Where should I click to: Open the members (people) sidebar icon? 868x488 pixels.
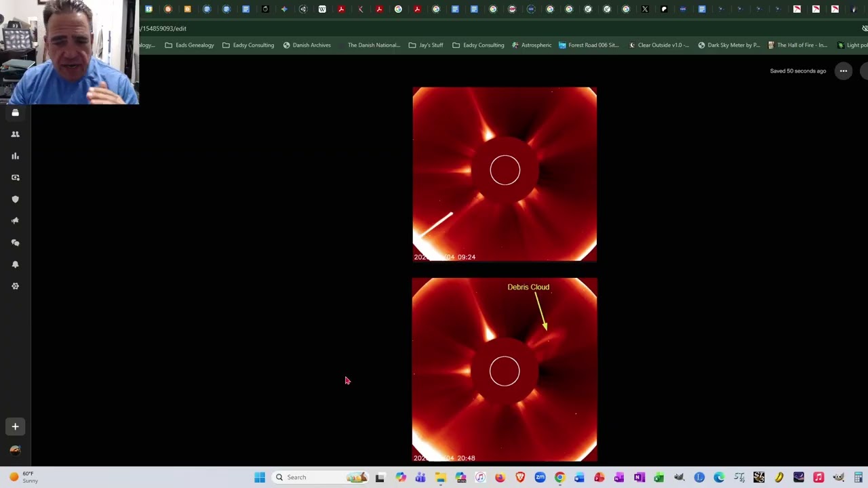[15, 134]
